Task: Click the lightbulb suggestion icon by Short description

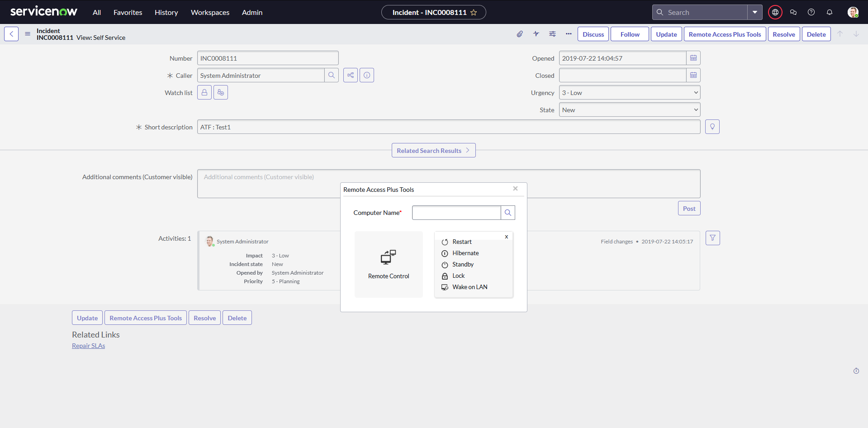Action: click(x=712, y=127)
